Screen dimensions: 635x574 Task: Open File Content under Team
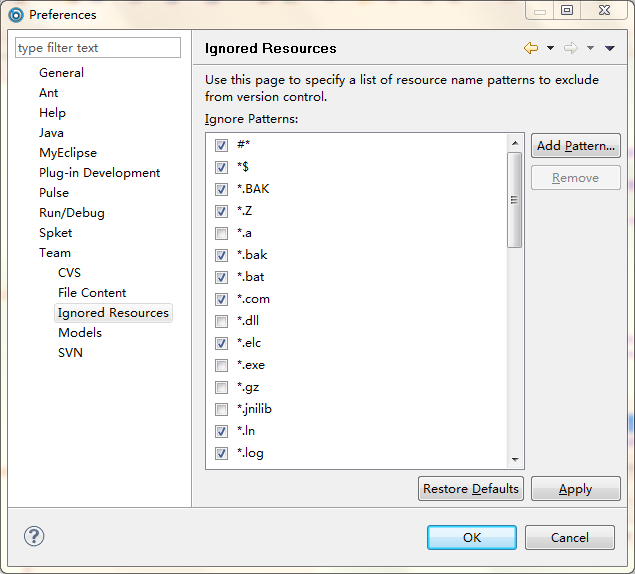pos(92,293)
